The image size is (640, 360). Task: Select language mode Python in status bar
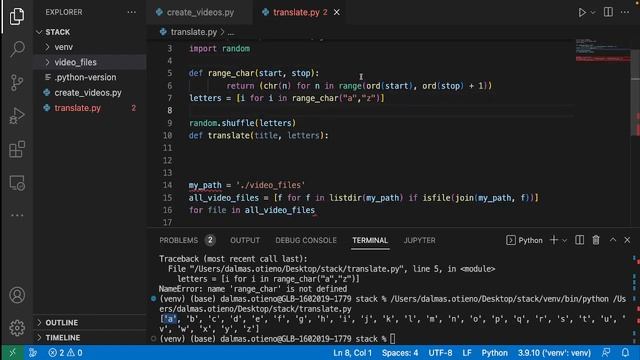pos(494,353)
